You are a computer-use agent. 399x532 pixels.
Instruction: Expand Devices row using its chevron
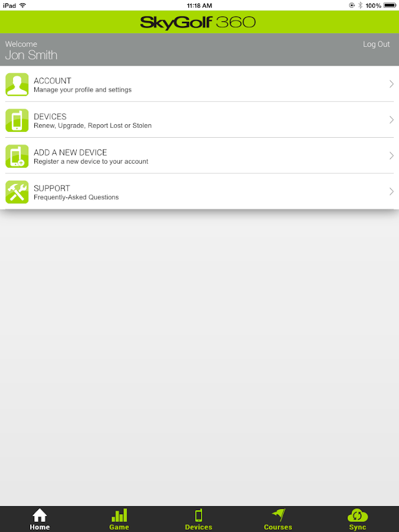tap(391, 120)
